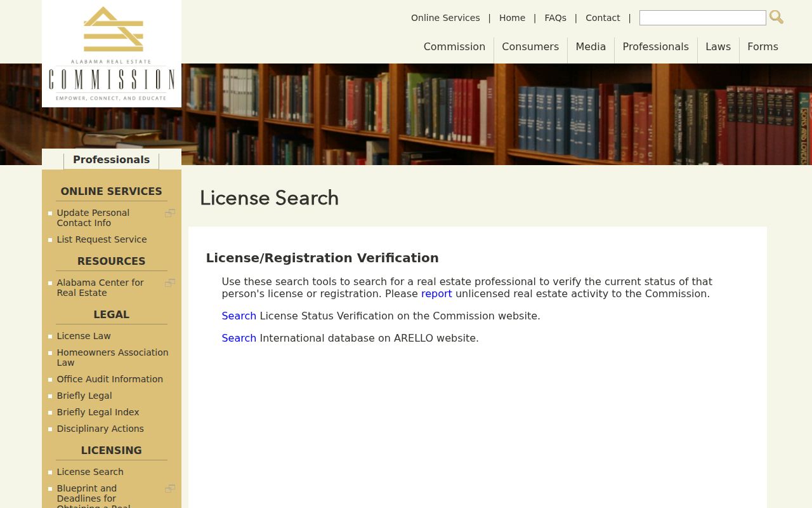Viewport: 812px width, 508px height.
Task: Open Office Audit Information link
Action: coord(110,379)
